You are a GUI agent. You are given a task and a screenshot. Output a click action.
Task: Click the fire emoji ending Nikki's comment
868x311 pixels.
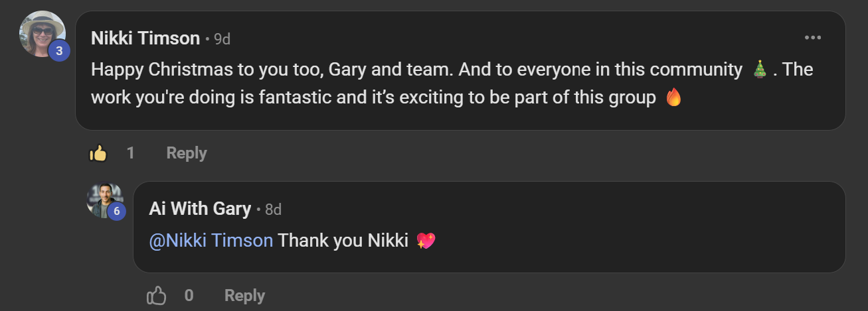[673, 97]
